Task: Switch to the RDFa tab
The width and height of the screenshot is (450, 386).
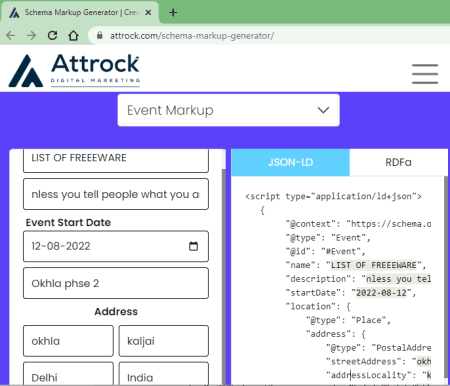Action: (x=398, y=162)
